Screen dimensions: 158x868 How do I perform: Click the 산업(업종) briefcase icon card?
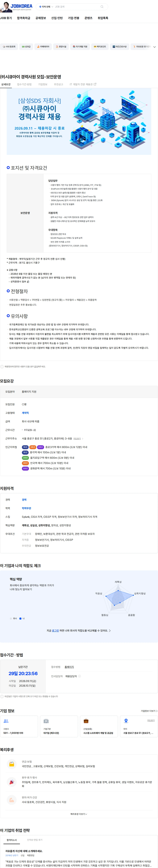99,726
